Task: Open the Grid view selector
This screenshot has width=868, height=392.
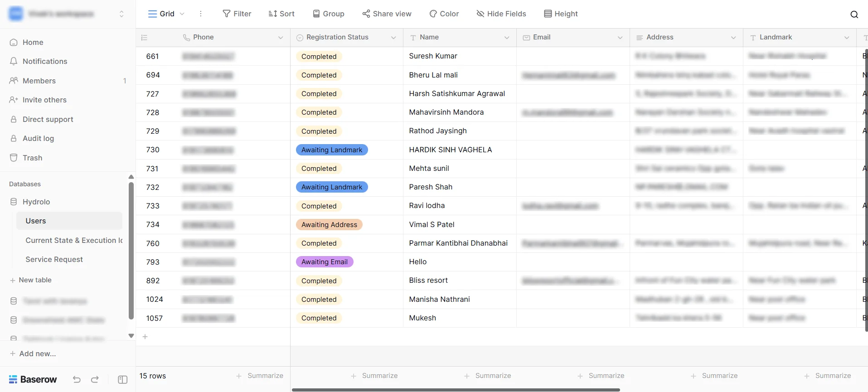Action: 166,14
